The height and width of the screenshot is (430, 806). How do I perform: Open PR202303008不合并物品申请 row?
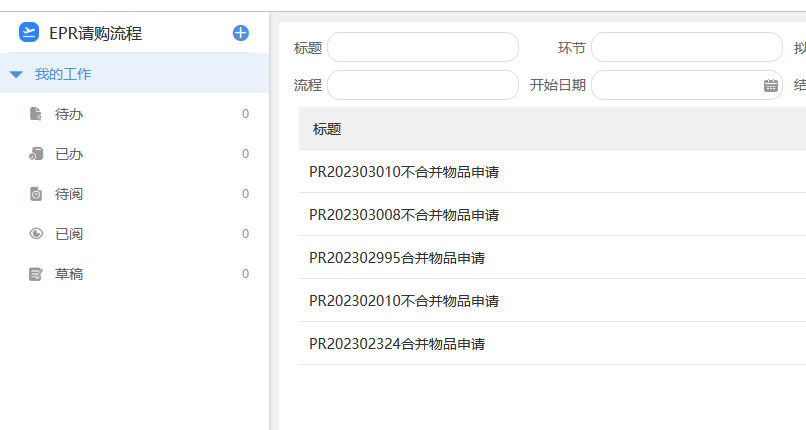coord(404,215)
